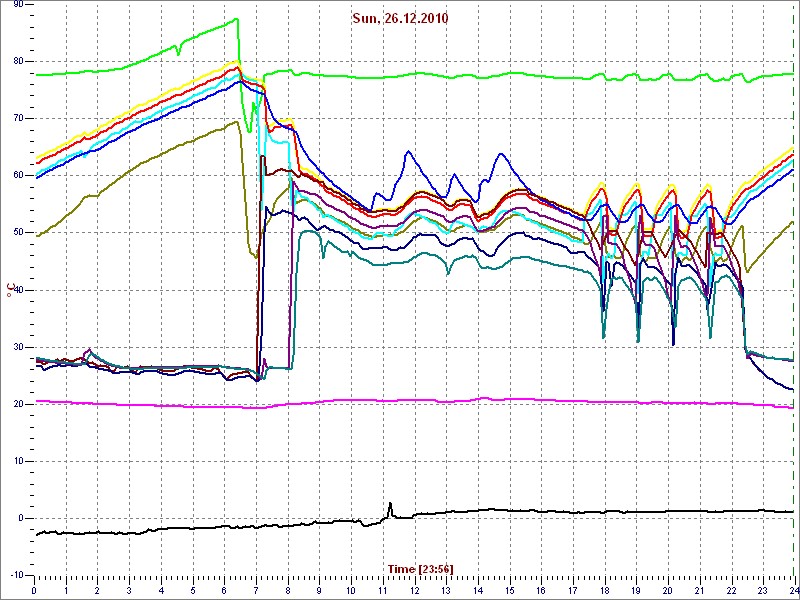Select the '10' temperature axis label
This screenshot has height=600, width=800.
click(17, 461)
